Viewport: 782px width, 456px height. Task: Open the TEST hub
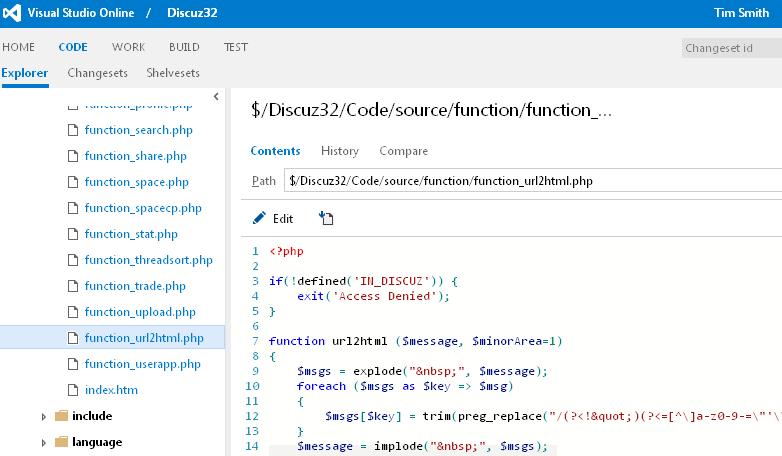click(x=235, y=47)
